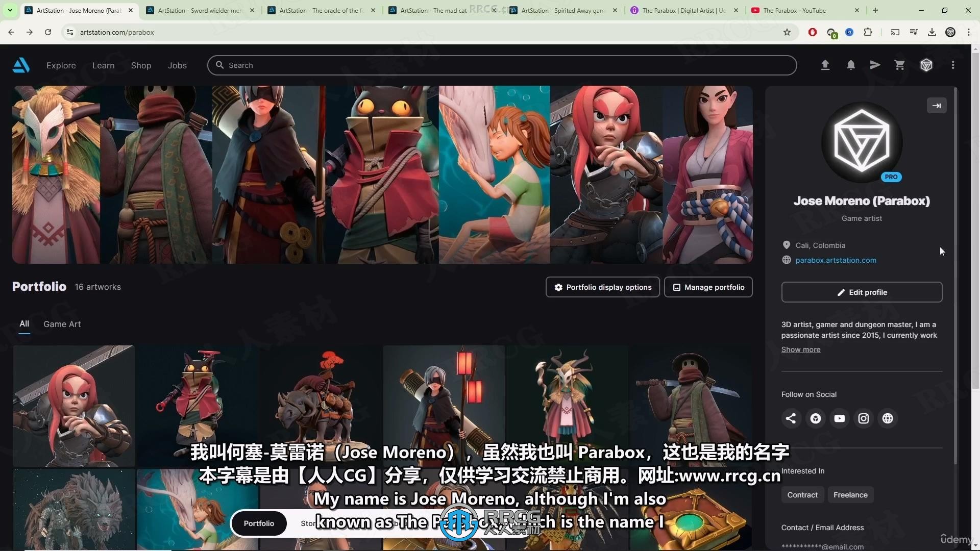Click parabox.artstation.com website link
The height and width of the screenshot is (551, 980).
[x=836, y=260]
